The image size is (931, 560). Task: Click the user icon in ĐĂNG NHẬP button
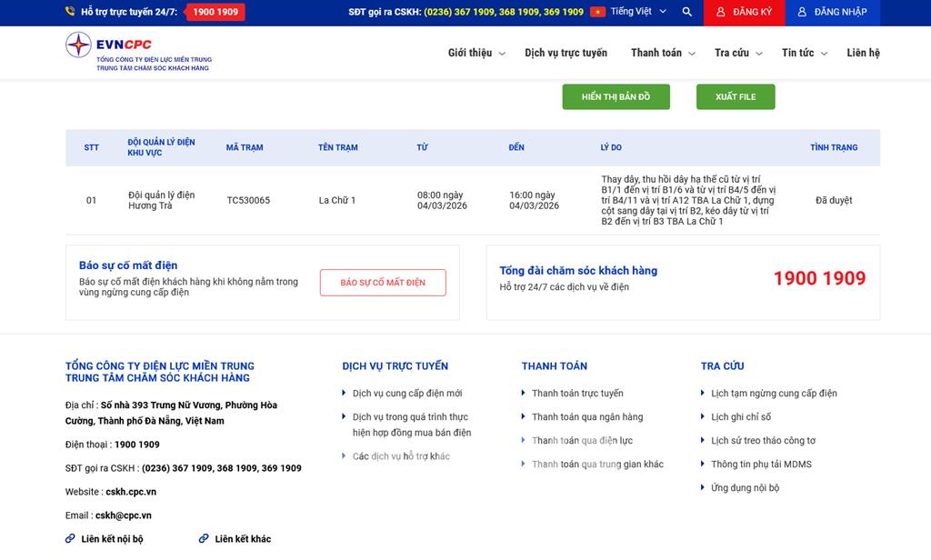(802, 12)
